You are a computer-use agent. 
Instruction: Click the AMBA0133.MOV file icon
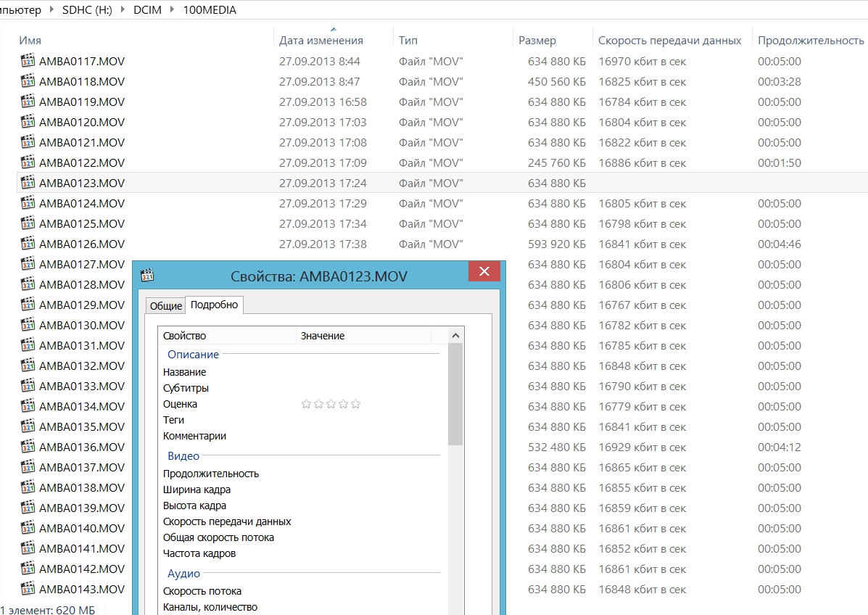[28, 386]
